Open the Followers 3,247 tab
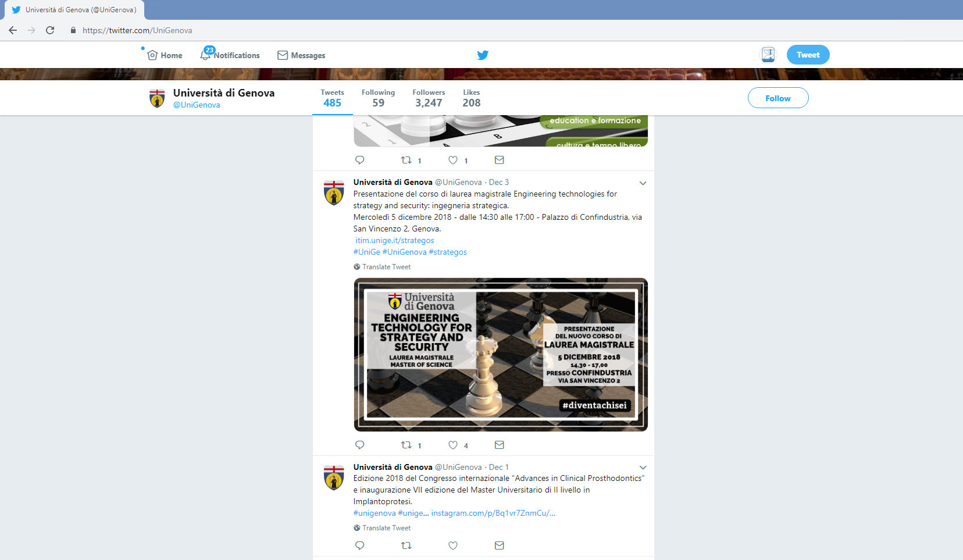 coord(429,98)
